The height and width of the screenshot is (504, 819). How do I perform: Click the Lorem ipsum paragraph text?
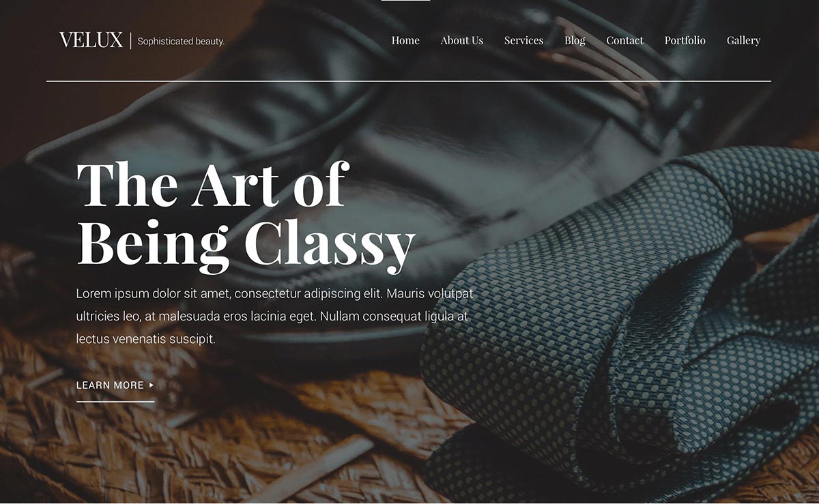click(274, 316)
